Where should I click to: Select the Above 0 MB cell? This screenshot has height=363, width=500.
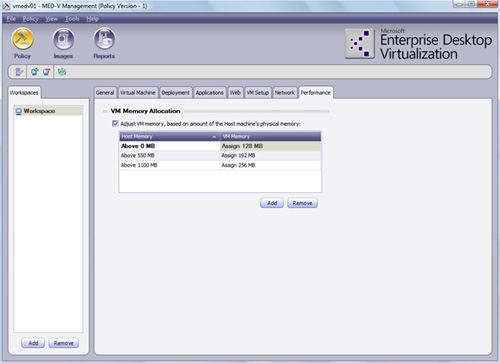(x=169, y=146)
